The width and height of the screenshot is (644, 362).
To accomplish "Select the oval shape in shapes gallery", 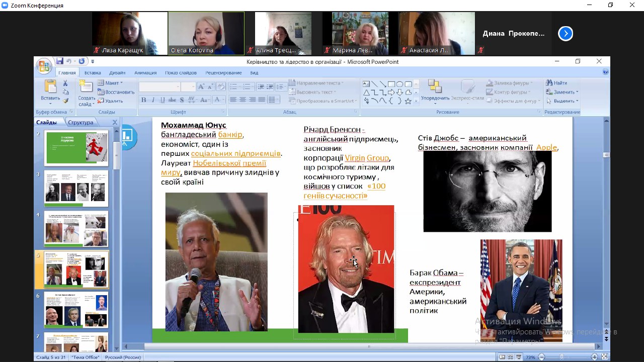I will point(399,84).
